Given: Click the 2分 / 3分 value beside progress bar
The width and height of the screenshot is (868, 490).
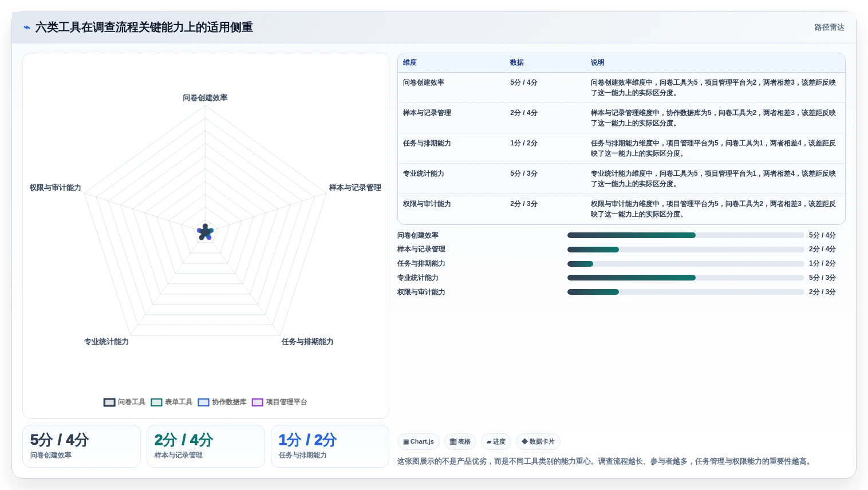Looking at the screenshot, I should click(x=822, y=292).
